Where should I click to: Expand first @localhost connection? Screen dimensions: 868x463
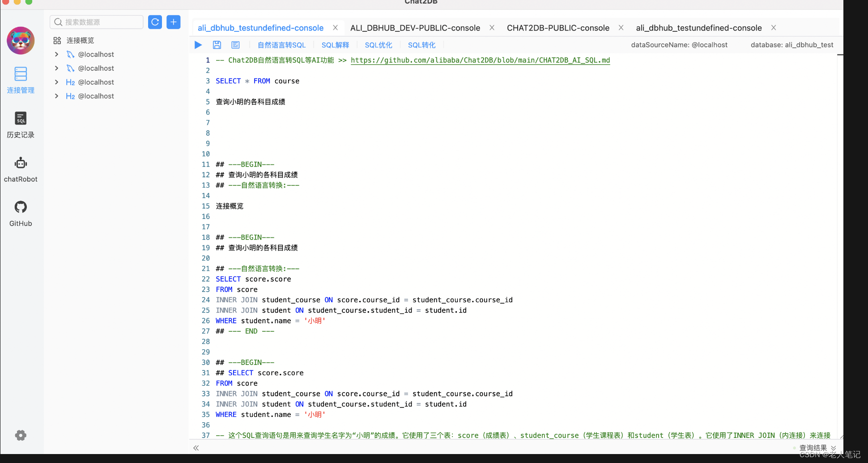pyautogui.click(x=56, y=54)
